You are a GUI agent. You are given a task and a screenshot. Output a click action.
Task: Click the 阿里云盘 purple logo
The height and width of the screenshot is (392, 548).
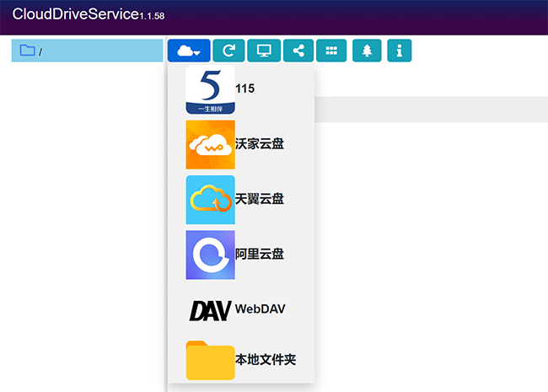(x=211, y=255)
